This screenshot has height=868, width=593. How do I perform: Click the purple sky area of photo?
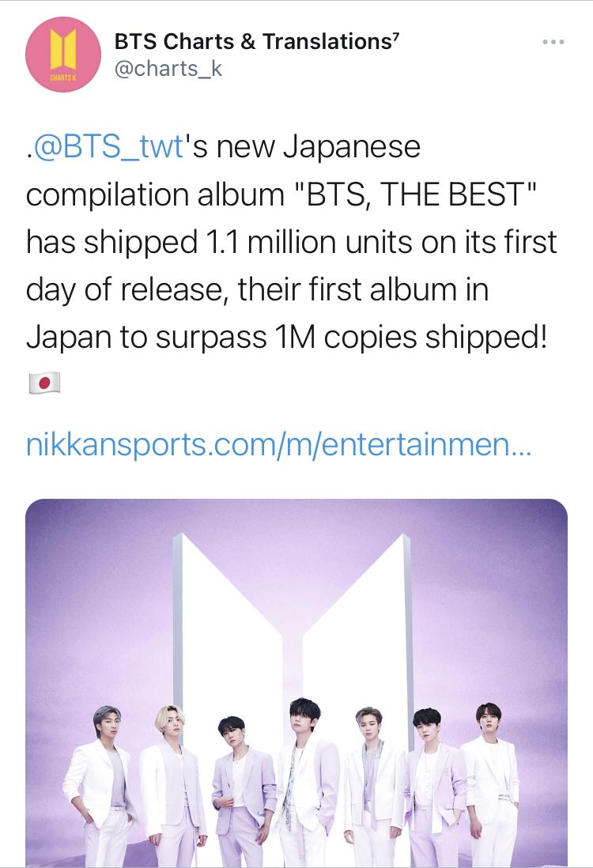[x=95, y=569]
